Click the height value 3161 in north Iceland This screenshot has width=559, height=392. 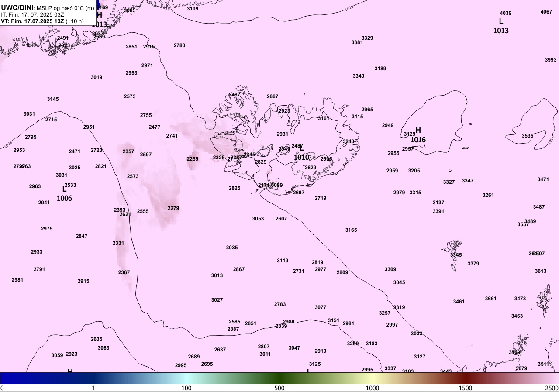324,118
